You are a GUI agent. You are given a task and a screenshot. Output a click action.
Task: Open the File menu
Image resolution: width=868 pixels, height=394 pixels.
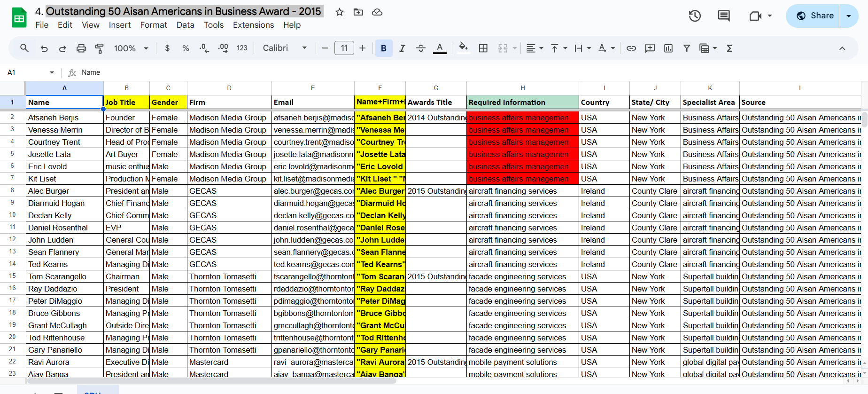[x=42, y=25]
